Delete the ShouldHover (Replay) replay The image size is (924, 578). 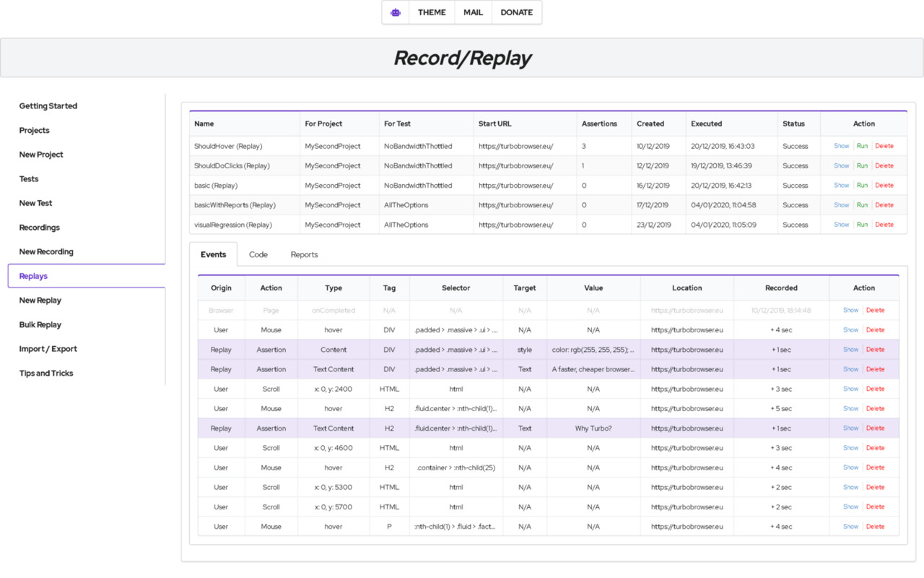click(884, 146)
